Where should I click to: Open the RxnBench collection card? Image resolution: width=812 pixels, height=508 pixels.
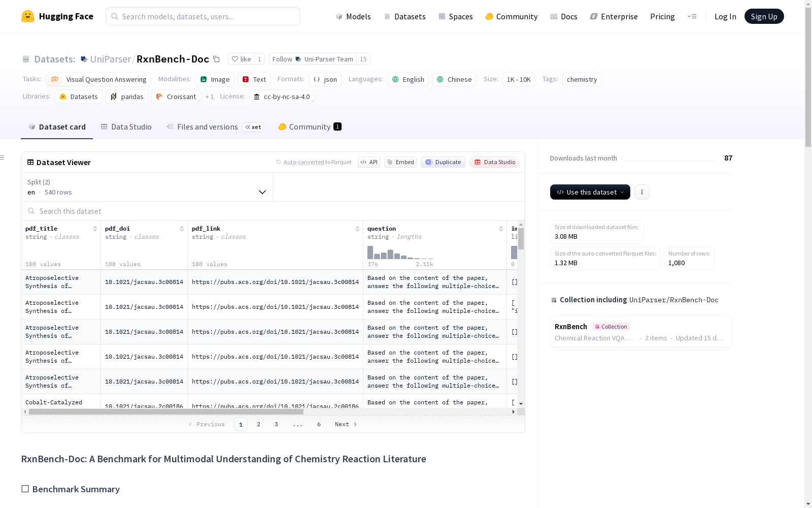[641, 332]
